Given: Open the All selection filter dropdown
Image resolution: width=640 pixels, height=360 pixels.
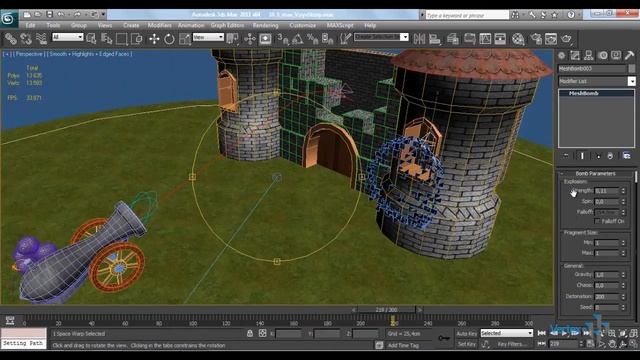Looking at the screenshot, I should pos(67,37).
